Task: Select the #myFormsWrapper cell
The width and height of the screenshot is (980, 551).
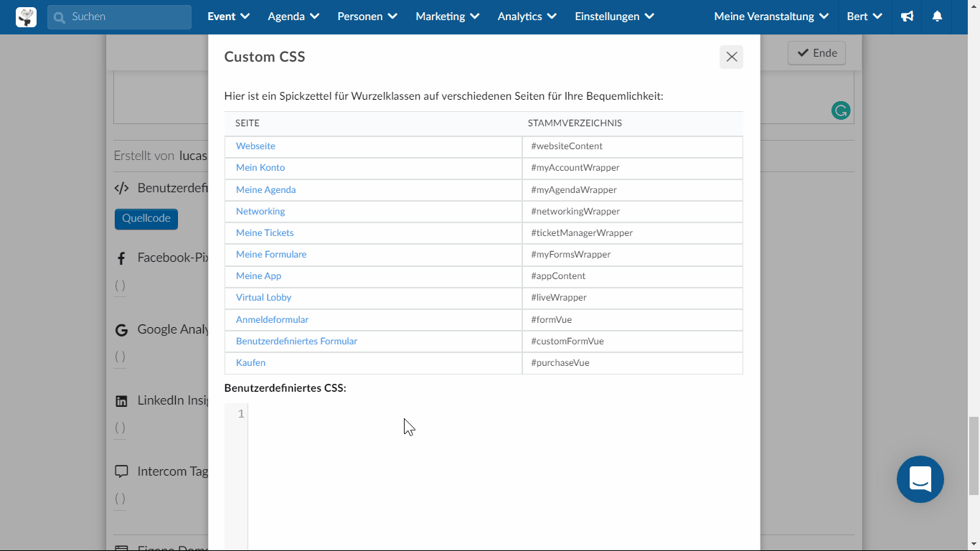Action: pyautogui.click(x=632, y=255)
